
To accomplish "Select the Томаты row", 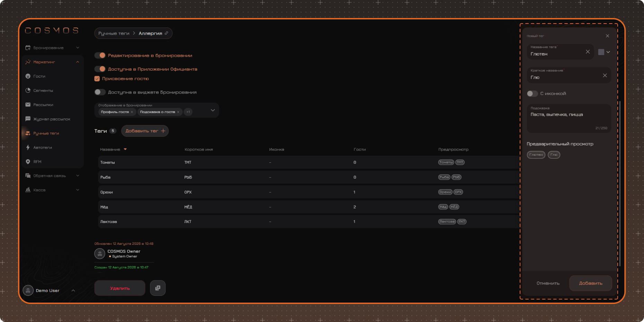I will (x=309, y=162).
